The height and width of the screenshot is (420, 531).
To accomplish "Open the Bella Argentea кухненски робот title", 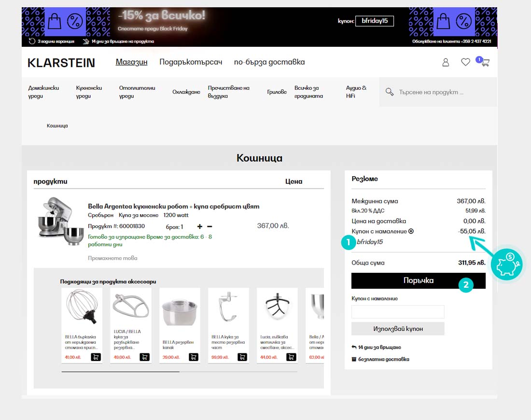I will pos(174,206).
